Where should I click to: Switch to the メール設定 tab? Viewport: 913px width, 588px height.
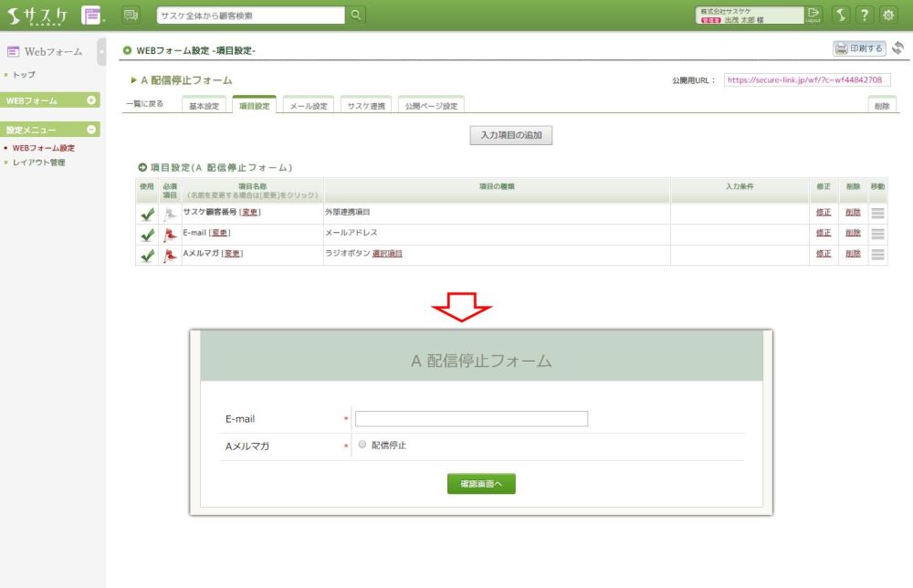[308, 106]
